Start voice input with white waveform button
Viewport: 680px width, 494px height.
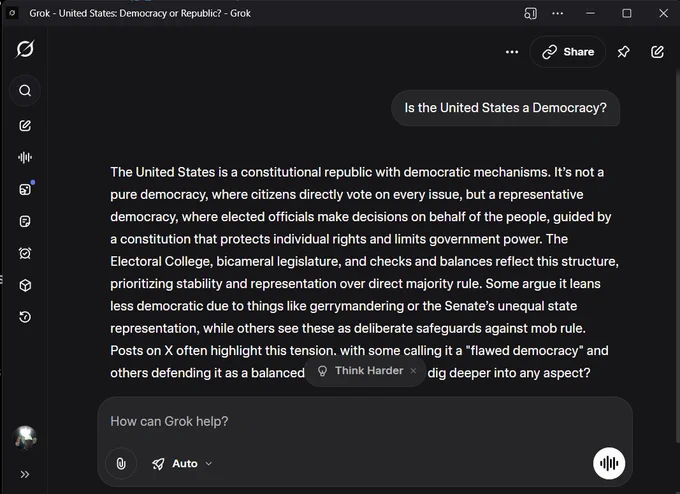(x=609, y=463)
